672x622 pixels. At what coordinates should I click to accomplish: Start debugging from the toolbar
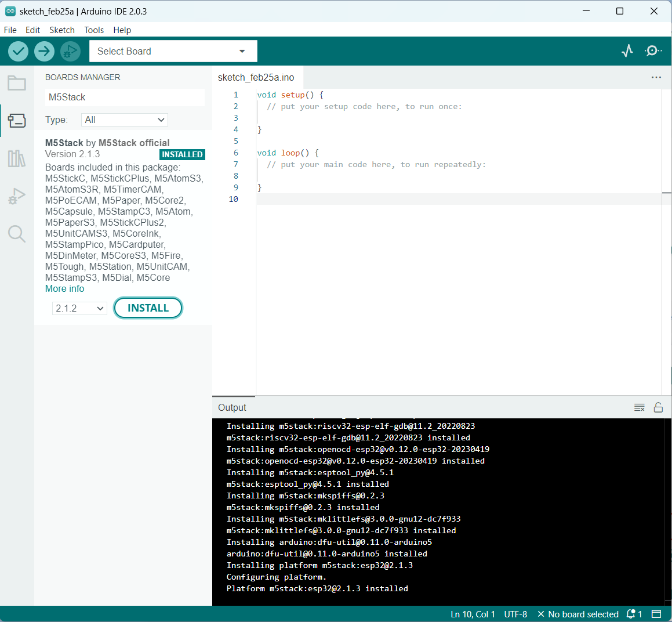(x=70, y=51)
